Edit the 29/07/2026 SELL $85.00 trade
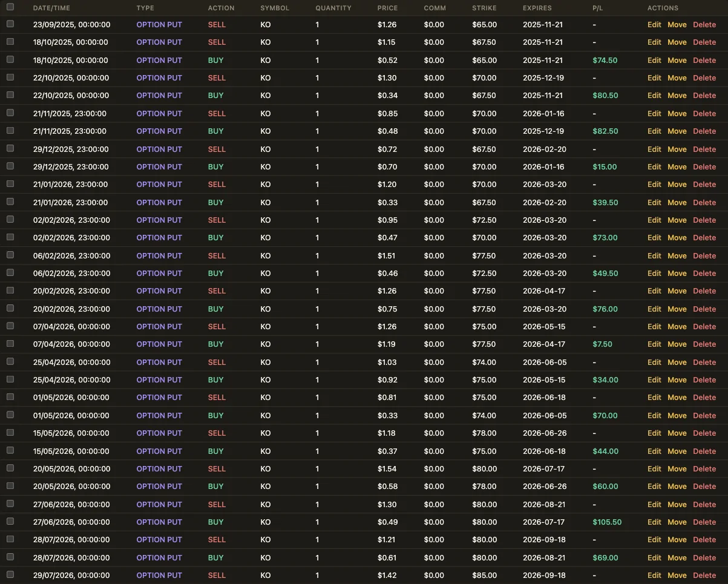 pyautogui.click(x=654, y=576)
